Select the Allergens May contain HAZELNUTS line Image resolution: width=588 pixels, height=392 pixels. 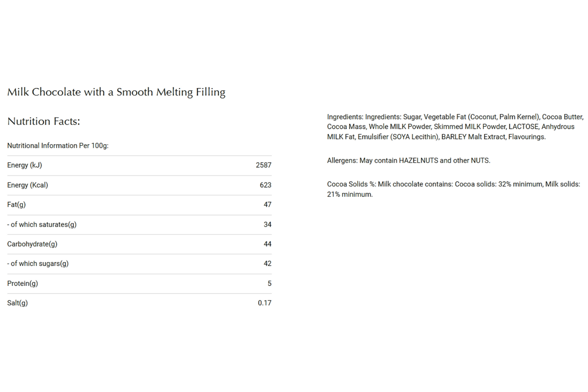[x=408, y=161]
